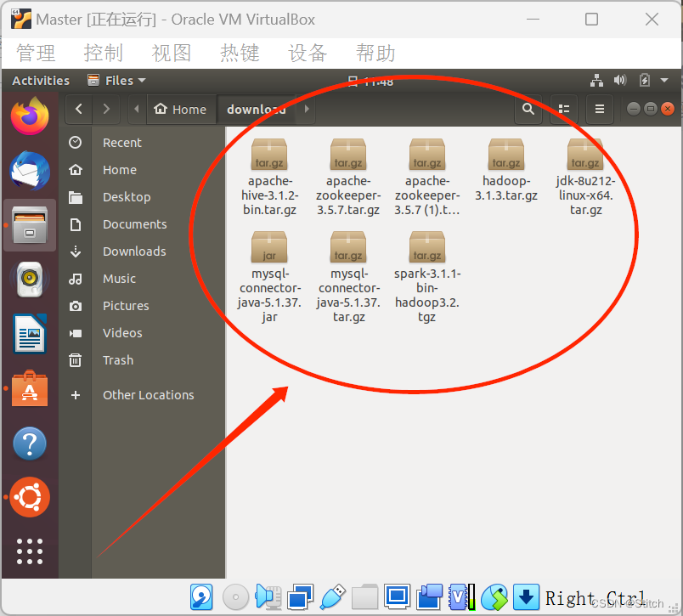Viewport: 683px width, 616px height.
Task: Open the 视图 VirtualBox menu
Action: coord(172,54)
